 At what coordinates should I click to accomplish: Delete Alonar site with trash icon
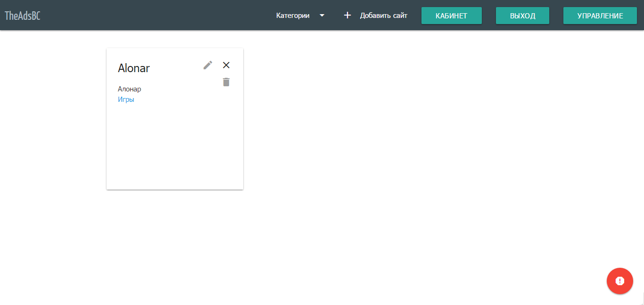(226, 82)
